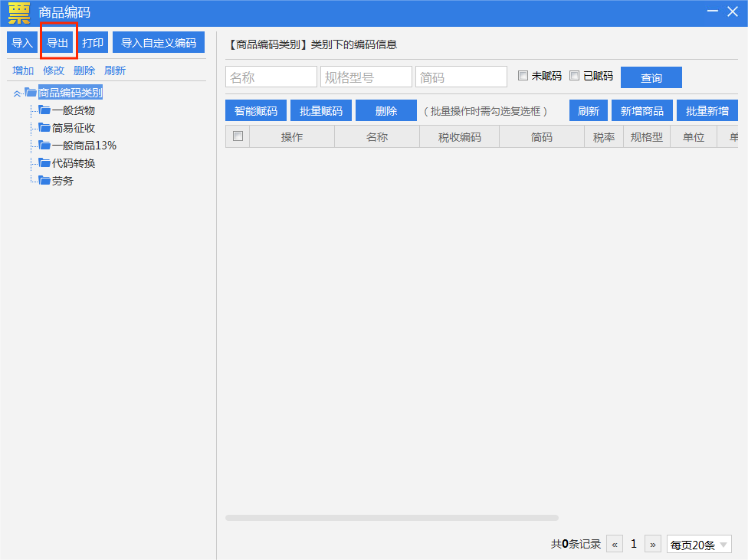Click the 导入自定义编码 button
748x560 pixels.
[x=159, y=42]
